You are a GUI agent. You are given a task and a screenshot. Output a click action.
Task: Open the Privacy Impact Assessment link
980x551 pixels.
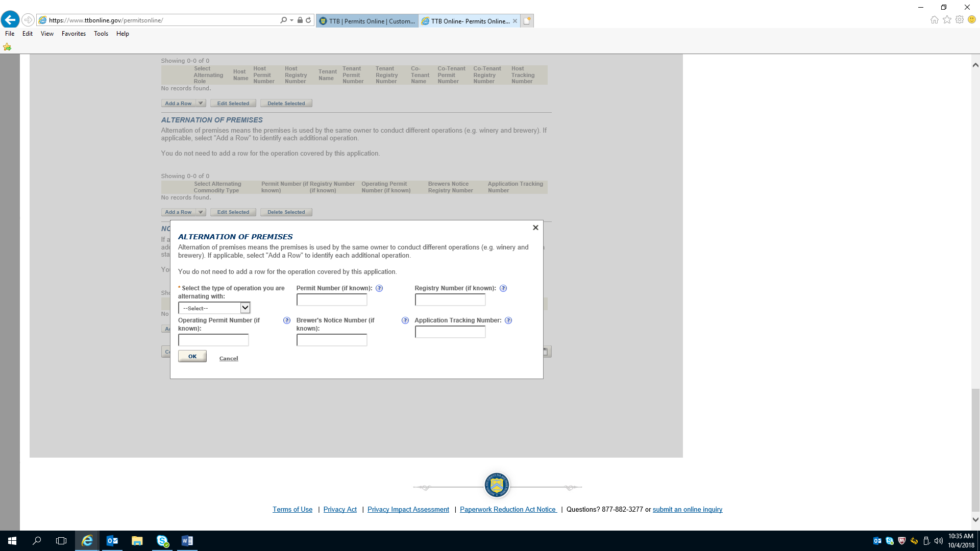(408, 509)
